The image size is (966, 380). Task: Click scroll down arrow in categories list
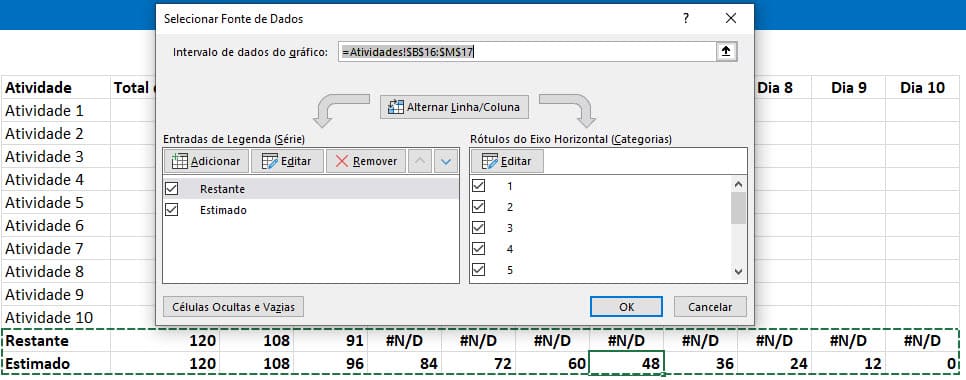click(x=739, y=272)
